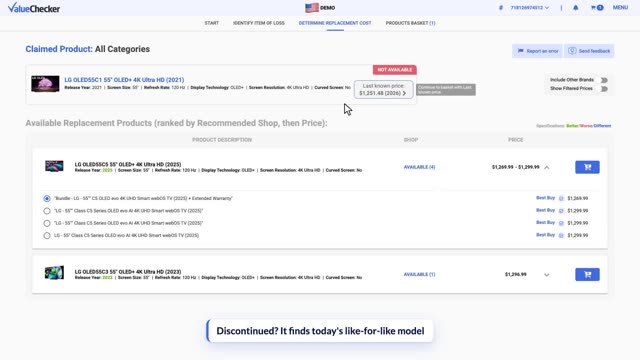Screen dimensions: 640x360
Task: Select DETERMINE REPLACEMENT COST tab
Action: [x=335, y=23]
